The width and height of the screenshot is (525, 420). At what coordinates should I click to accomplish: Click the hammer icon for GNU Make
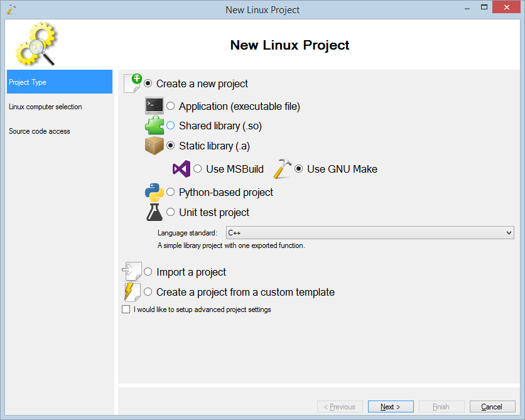tap(283, 169)
